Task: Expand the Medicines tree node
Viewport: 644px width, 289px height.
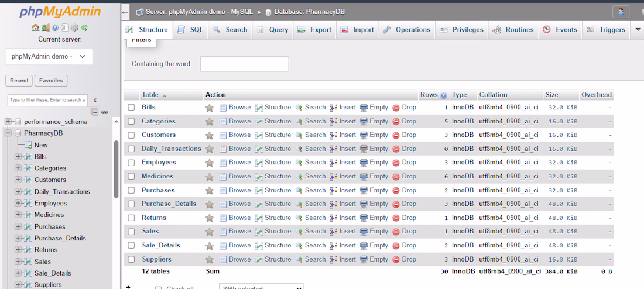Action: (18, 215)
